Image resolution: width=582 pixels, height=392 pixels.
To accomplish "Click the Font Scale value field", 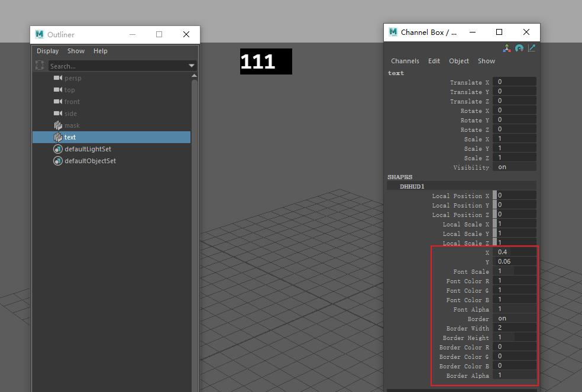I will point(515,271).
